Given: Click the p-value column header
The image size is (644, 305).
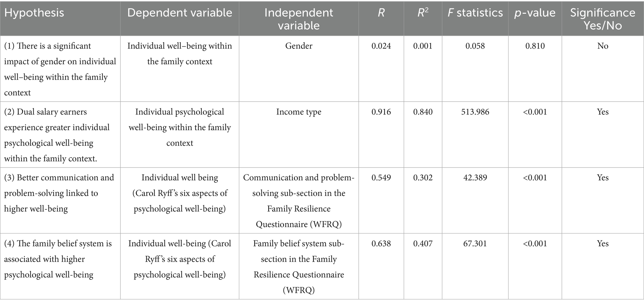Looking at the screenshot, I should coord(535,13).
